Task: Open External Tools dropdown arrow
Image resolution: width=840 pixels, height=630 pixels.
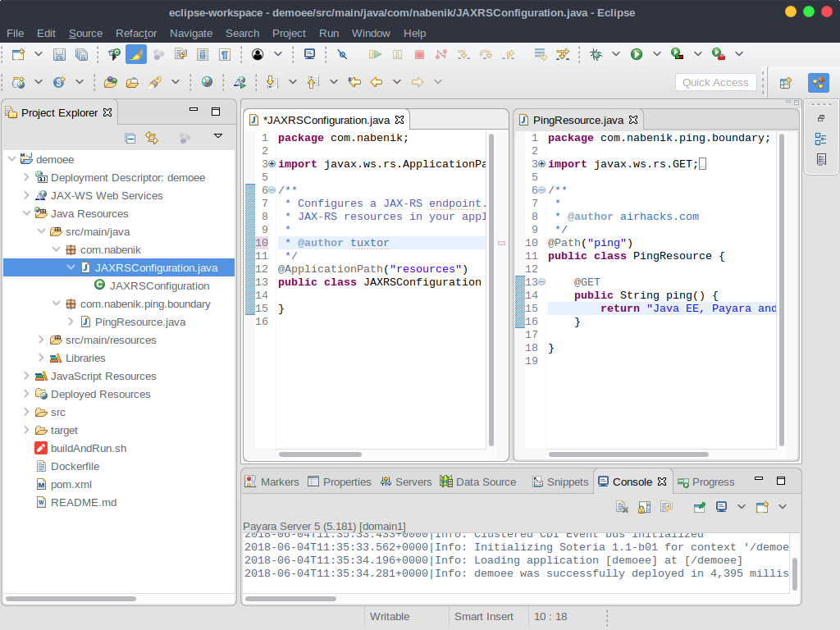Action: [739, 53]
